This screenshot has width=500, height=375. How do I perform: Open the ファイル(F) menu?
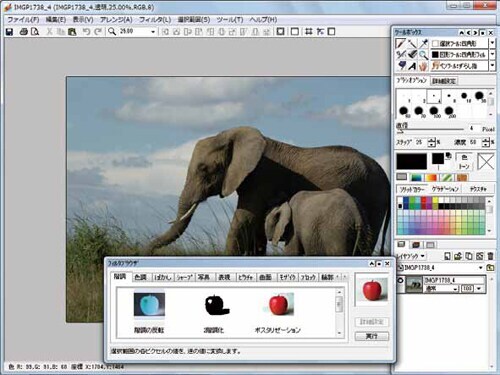pyautogui.click(x=23, y=20)
